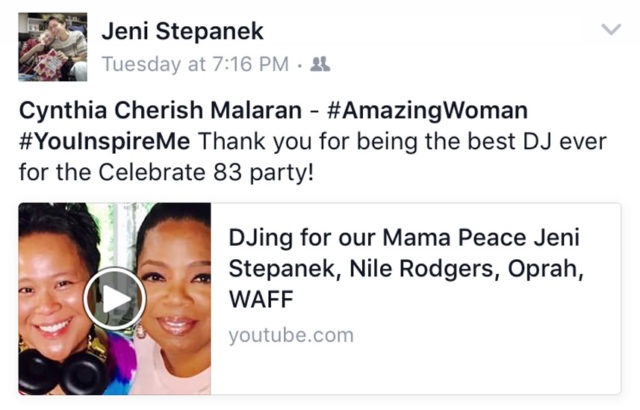Open the Tuesday at 7:16 PM timestamp

195,64
